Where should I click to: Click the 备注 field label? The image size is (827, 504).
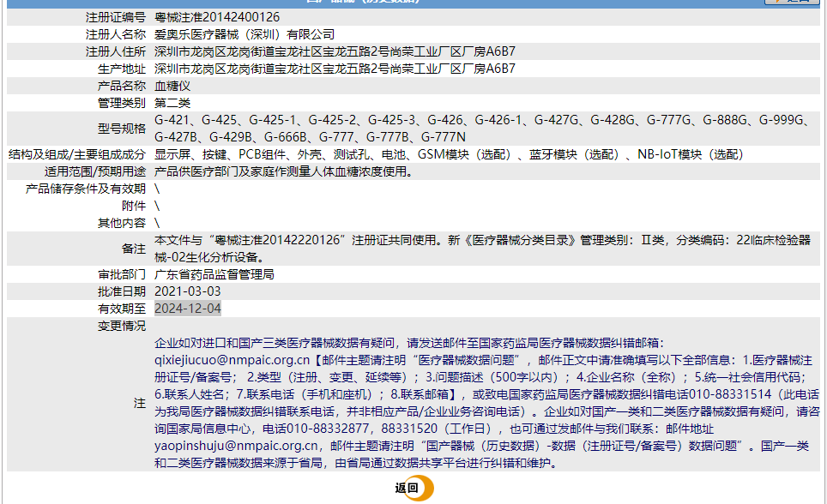136,249
